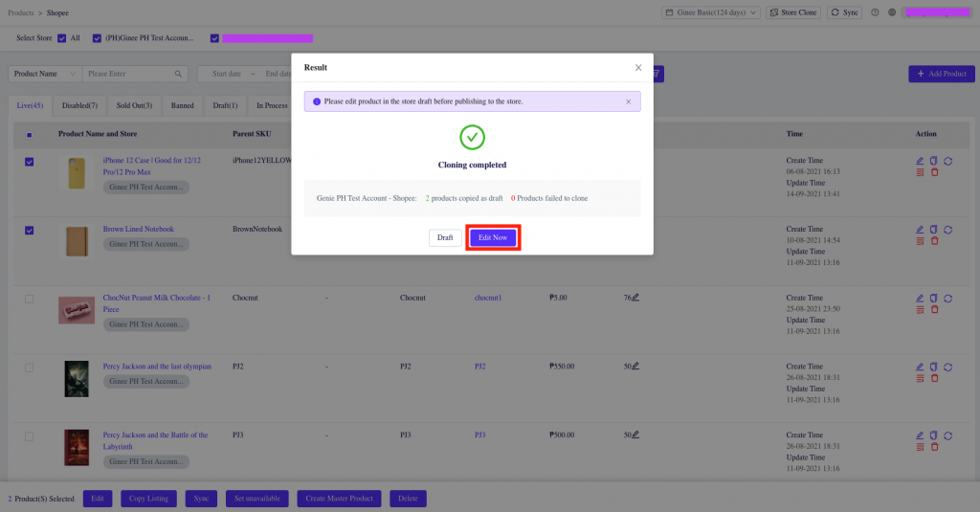Image resolution: width=980 pixels, height=512 pixels.
Task: Click the red trash icon for iPhone 12 Case
Action: 934,172
